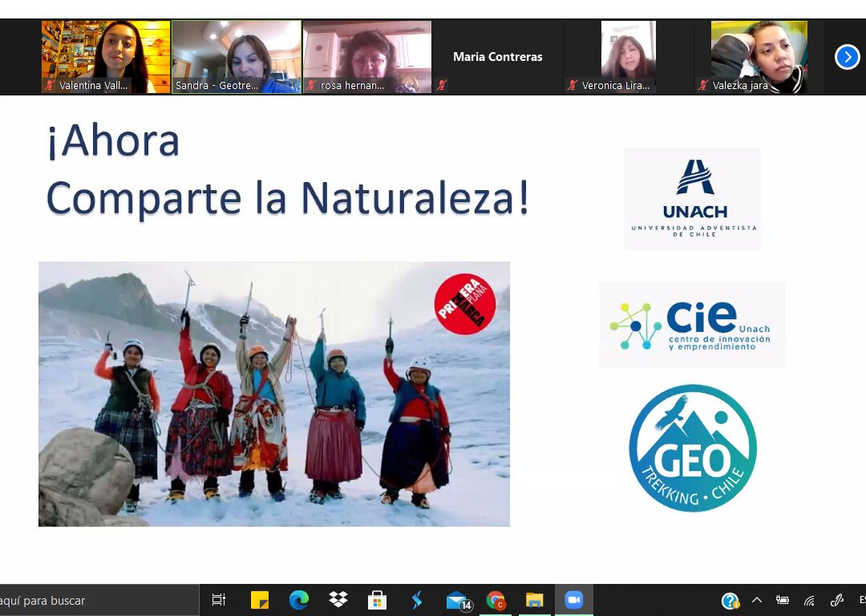This screenshot has height=616, width=866.
Task: Open File Explorer in the taskbar
Action: pos(534,600)
